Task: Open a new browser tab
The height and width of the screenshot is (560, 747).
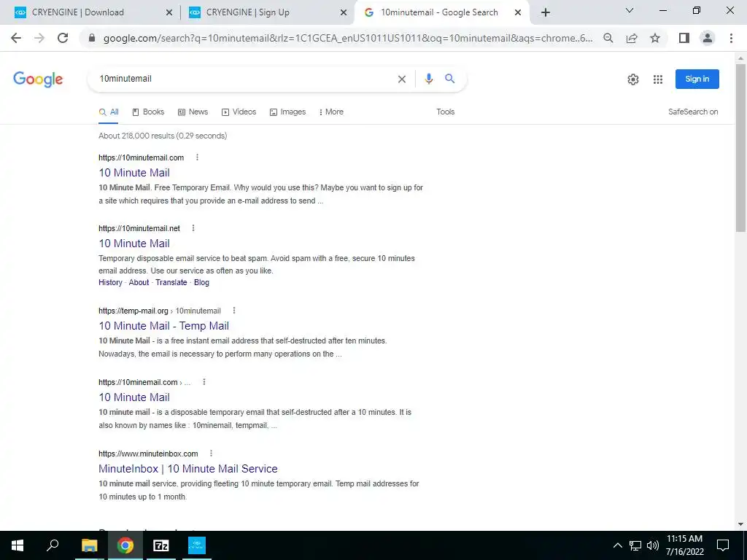Action: coord(546,12)
